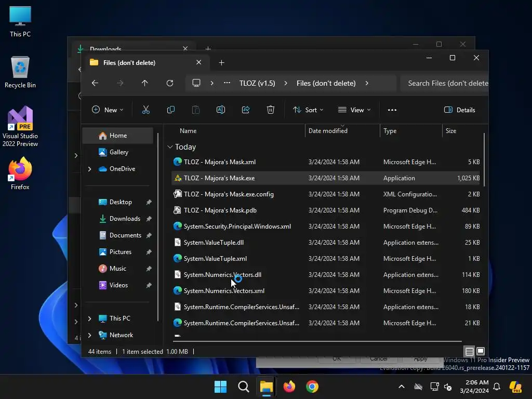Click the chevron after TLOZ (v1.5) breadcrumb
The width and height of the screenshot is (532, 399).
[x=286, y=83]
